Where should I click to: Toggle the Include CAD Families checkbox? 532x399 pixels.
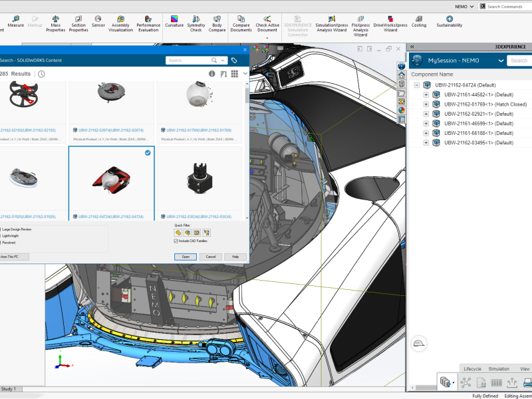(176, 241)
